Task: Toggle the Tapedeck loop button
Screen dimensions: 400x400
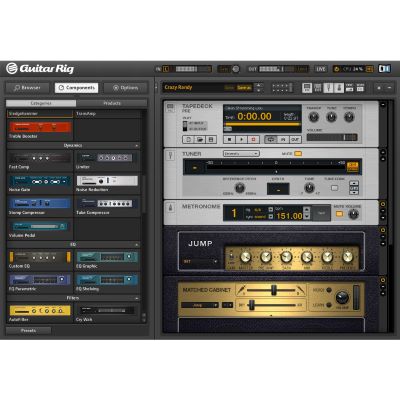Action: [x=271, y=139]
